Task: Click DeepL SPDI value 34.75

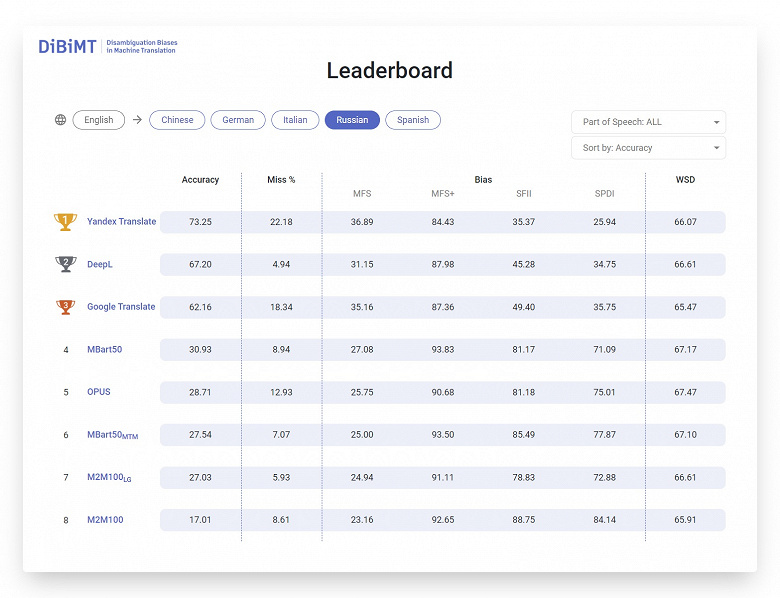Action: (x=604, y=264)
